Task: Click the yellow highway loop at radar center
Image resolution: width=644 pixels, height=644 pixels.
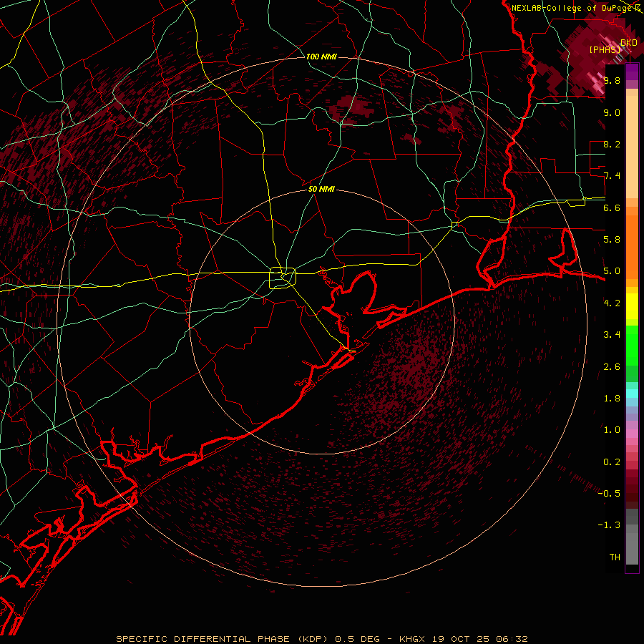Action: click(x=282, y=278)
